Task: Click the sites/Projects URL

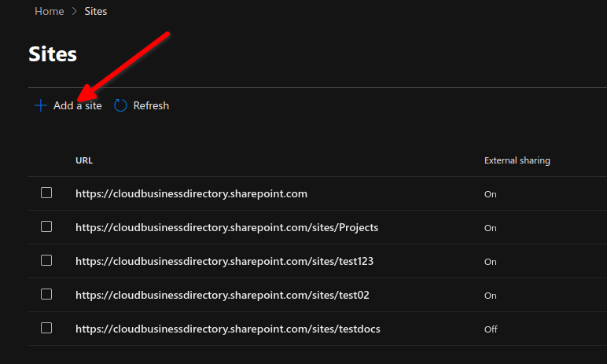Action: pos(227,227)
